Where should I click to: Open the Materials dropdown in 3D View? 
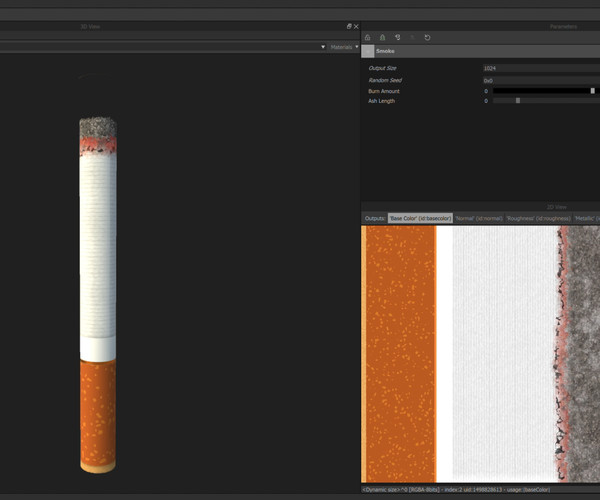[344, 47]
